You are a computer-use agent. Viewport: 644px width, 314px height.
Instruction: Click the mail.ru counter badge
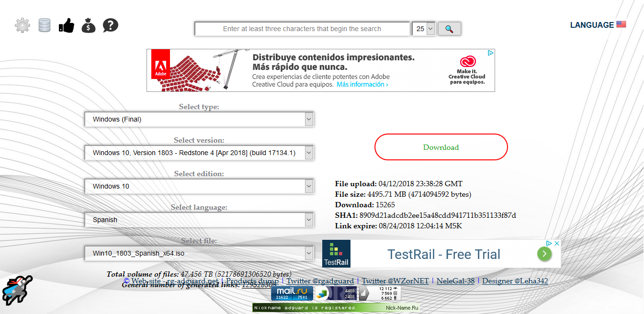292,293
